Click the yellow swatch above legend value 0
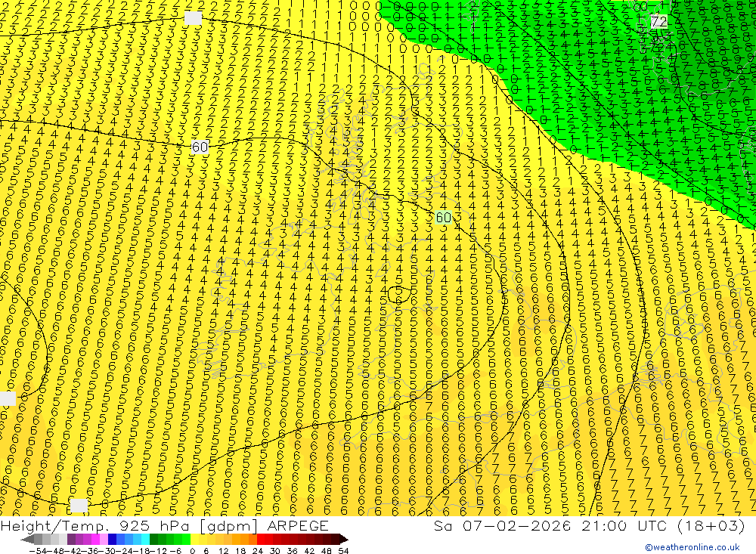 pos(195,539)
